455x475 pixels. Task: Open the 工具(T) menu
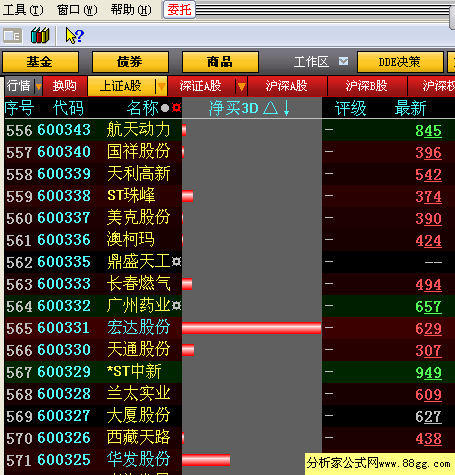coord(23,10)
